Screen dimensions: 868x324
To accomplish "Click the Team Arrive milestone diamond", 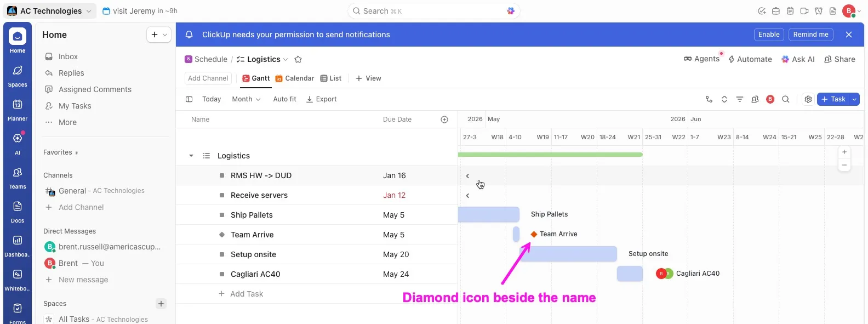I will pos(534,234).
